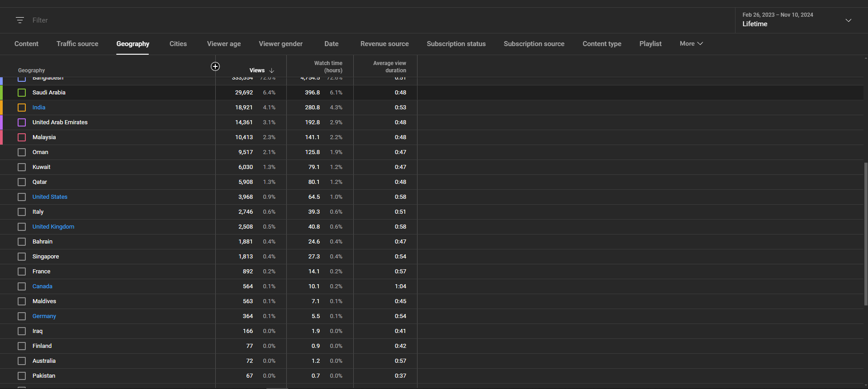868x389 pixels.
Task: Open the Germany country link
Action: (44, 316)
